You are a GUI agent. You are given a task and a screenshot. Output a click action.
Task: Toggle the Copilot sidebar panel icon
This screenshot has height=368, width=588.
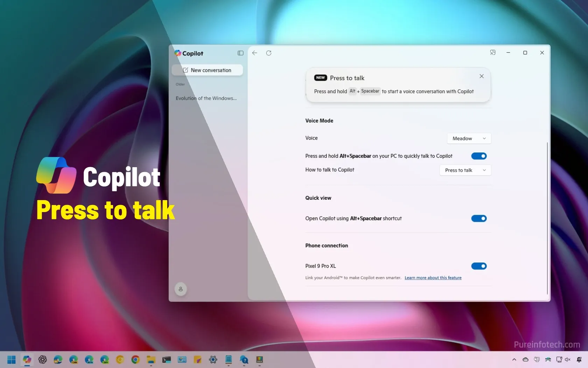click(240, 53)
